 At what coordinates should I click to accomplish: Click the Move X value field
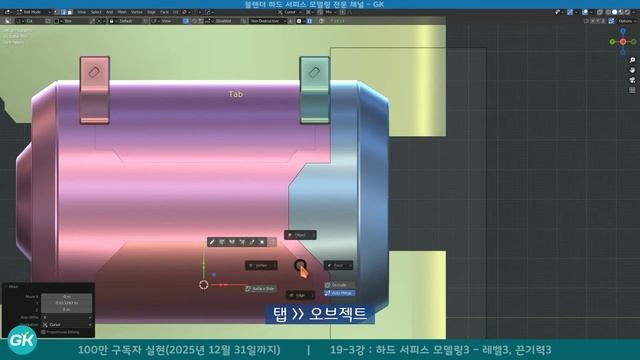(x=67, y=297)
